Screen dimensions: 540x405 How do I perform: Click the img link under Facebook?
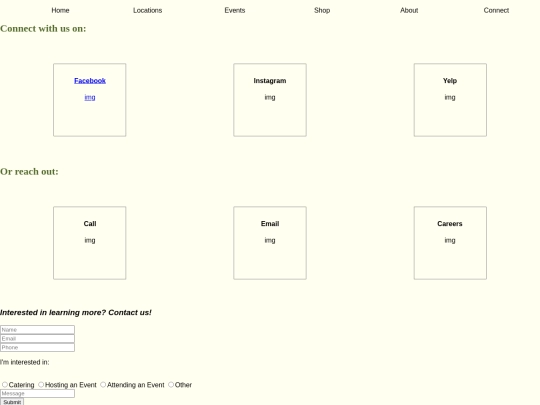pyautogui.click(x=90, y=97)
